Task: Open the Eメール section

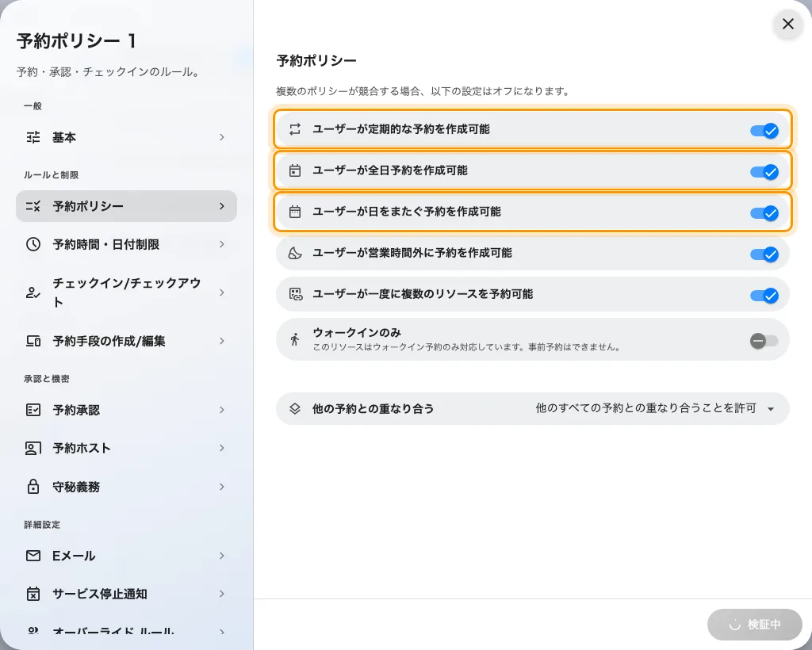Action: click(x=126, y=556)
